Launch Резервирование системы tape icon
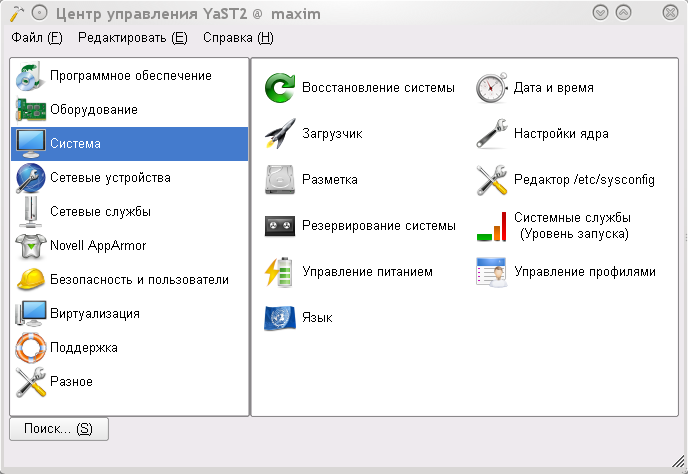This screenshot has width=688, height=474. [280, 226]
